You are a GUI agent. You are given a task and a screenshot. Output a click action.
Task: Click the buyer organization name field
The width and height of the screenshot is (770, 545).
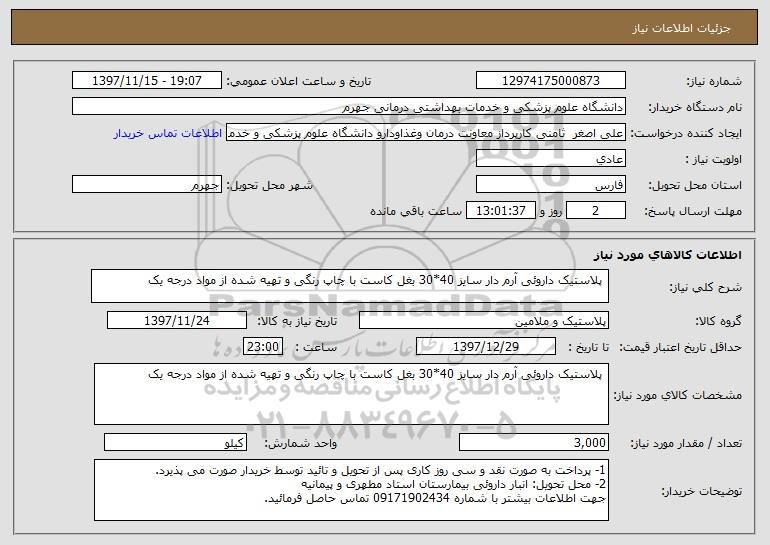pyautogui.click(x=349, y=107)
